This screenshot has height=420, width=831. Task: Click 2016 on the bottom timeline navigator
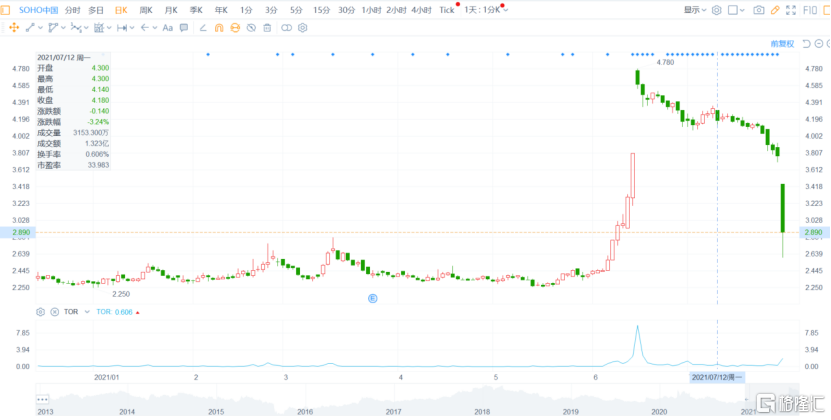pos(304,411)
